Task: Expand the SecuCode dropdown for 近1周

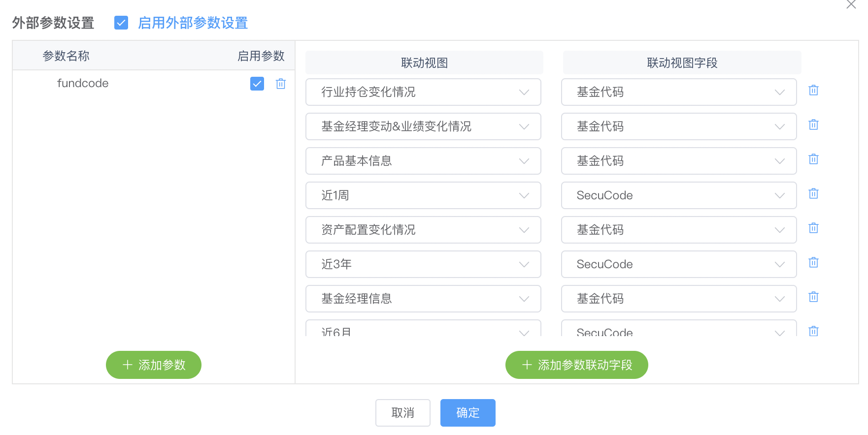Action: click(x=779, y=195)
